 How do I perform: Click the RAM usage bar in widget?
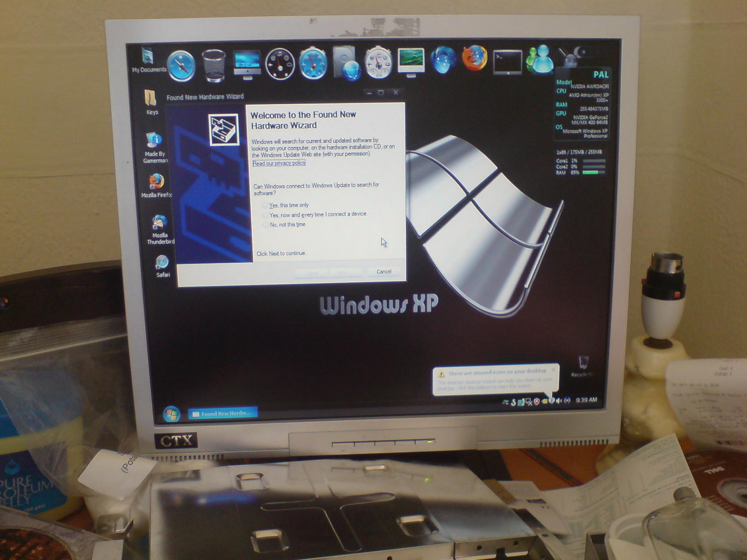[594, 172]
